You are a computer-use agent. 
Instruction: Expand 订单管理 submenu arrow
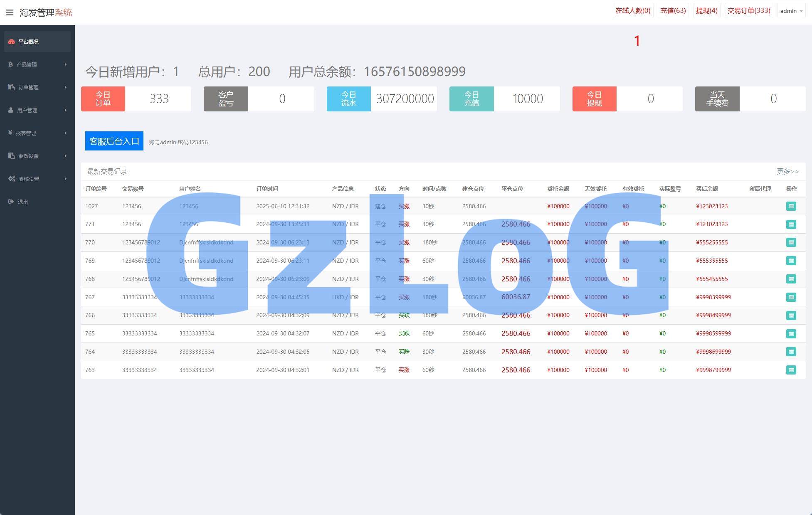tap(66, 87)
